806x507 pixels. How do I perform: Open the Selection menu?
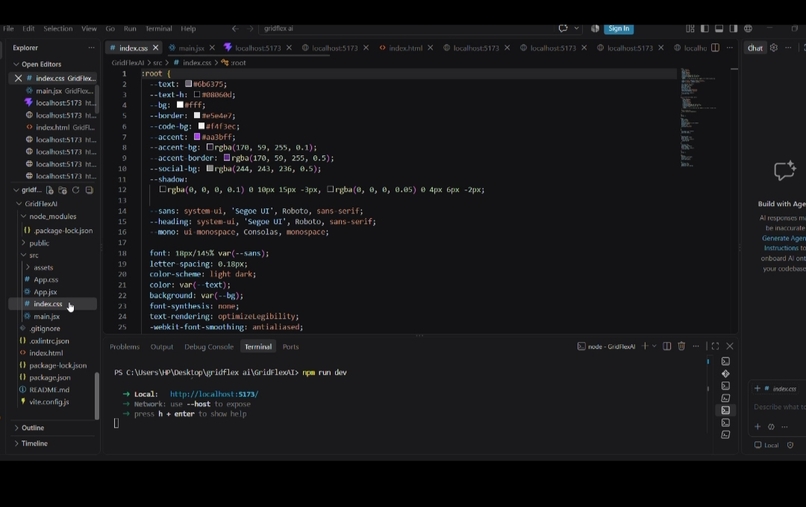tap(58, 29)
